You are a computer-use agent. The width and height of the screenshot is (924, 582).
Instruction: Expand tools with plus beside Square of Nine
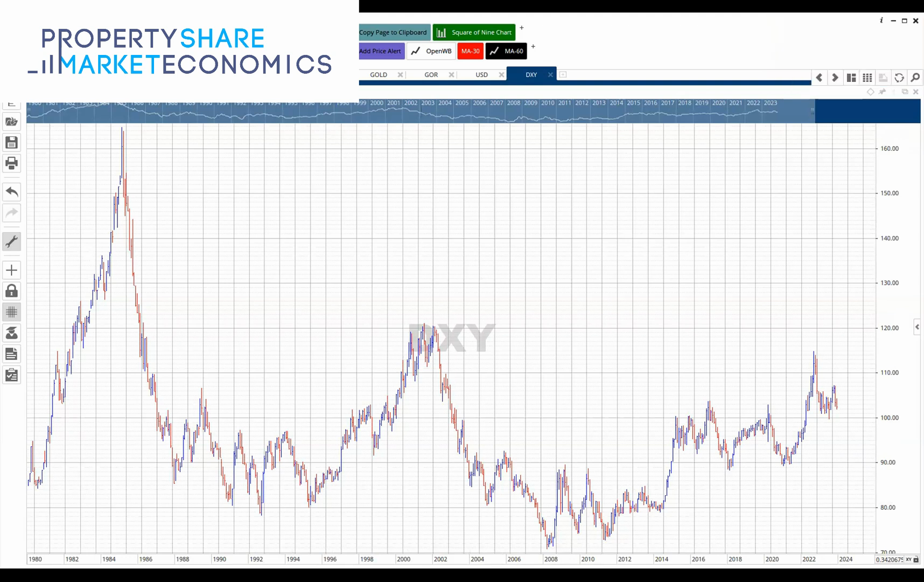click(x=522, y=27)
